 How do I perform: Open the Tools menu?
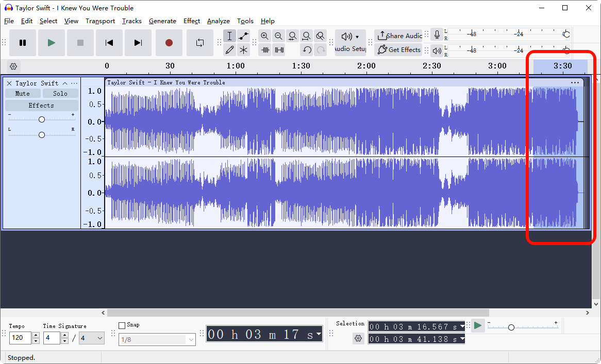pyautogui.click(x=245, y=21)
